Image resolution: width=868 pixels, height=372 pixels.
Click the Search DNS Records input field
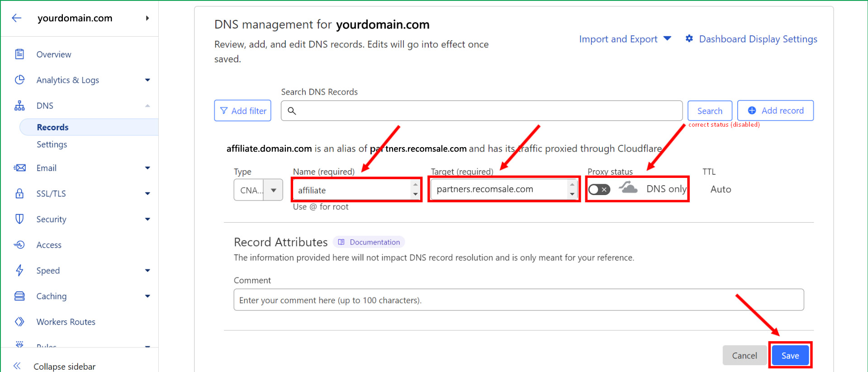[481, 111]
